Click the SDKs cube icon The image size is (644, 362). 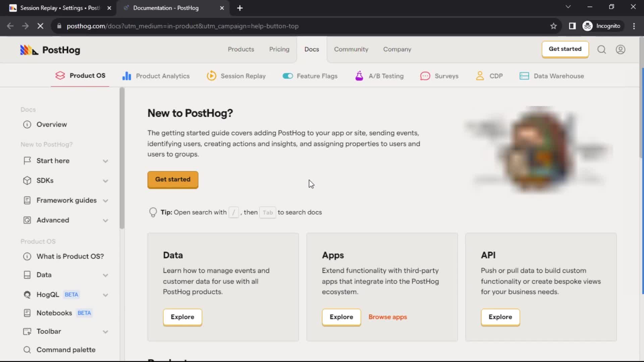pos(27,181)
